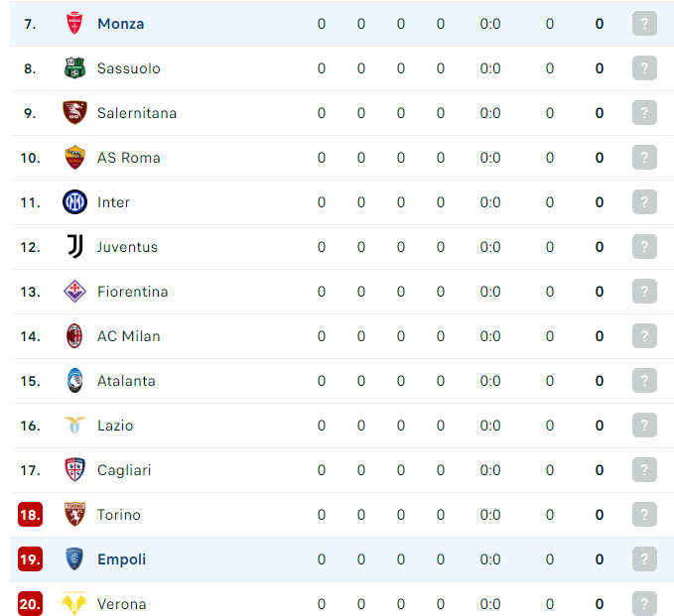
Task: Click the Inter circular logo
Action: (x=74, y=202)
